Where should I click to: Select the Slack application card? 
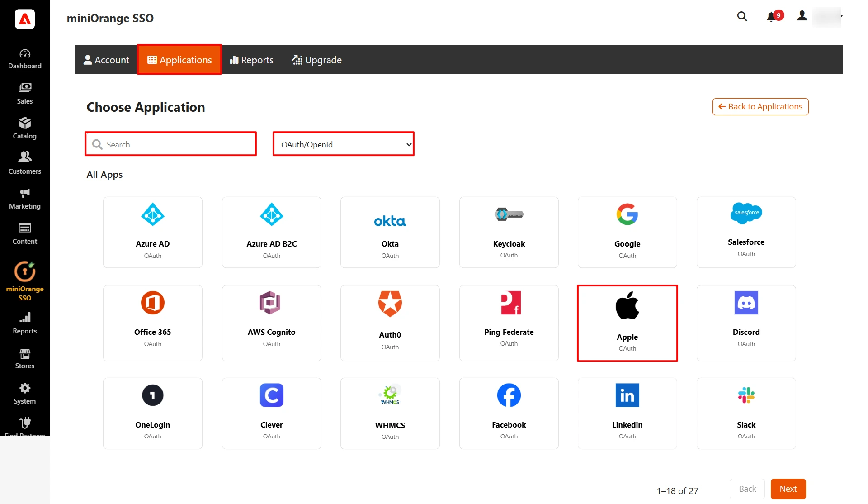pos(746,414)
